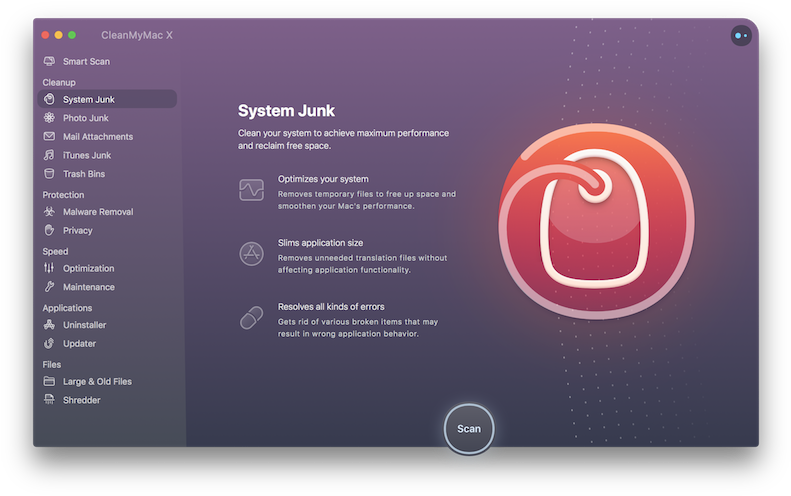Screen dimensions: 791x496
Task: Click the Mail Attachments envelope icon
Action: (49, 137)
